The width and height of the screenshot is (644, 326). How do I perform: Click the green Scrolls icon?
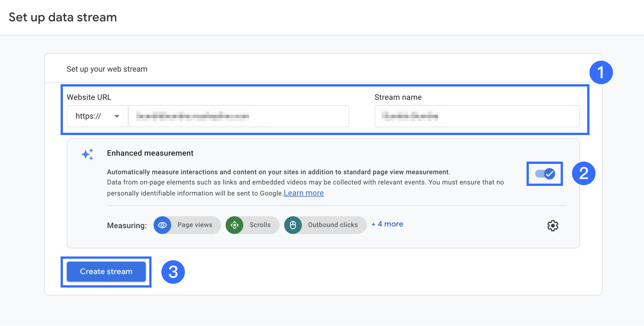(x=234, y=225)
